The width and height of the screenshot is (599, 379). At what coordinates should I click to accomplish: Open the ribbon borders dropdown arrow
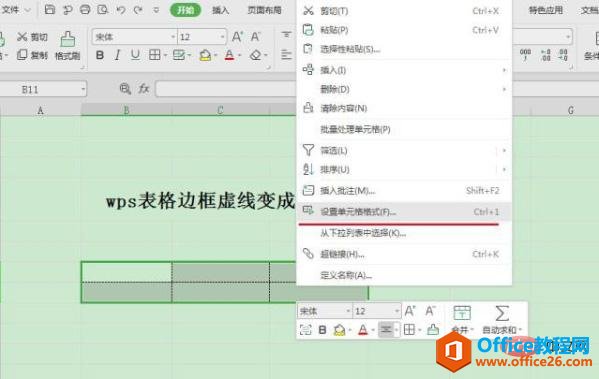[x=165, y=56]
